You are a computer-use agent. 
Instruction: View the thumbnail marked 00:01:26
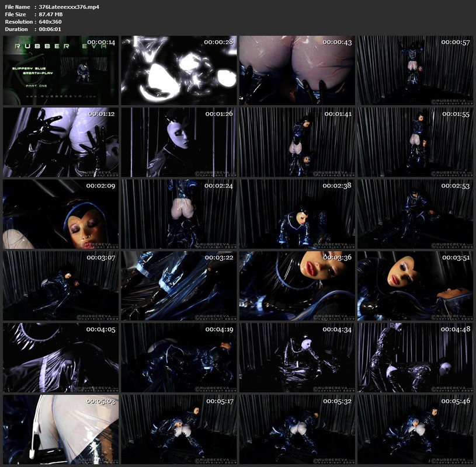click(x=179, y=142)
